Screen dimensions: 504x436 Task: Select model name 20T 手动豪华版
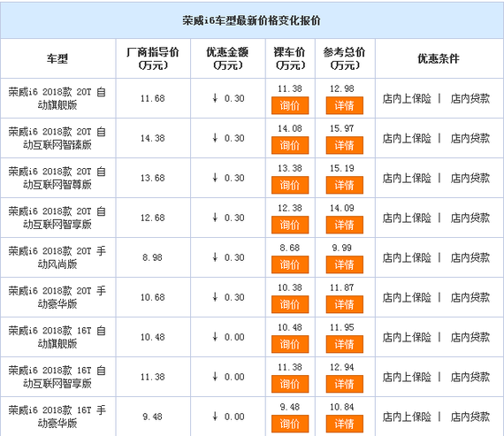[57, 297]
